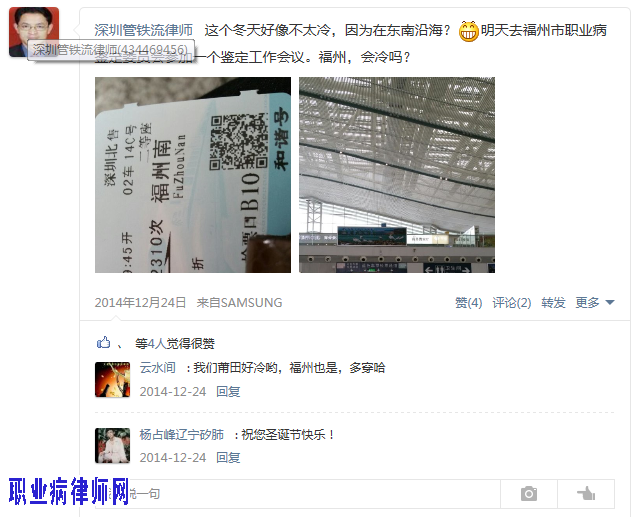Click the blue like icon above comments

tap(103, 342)
